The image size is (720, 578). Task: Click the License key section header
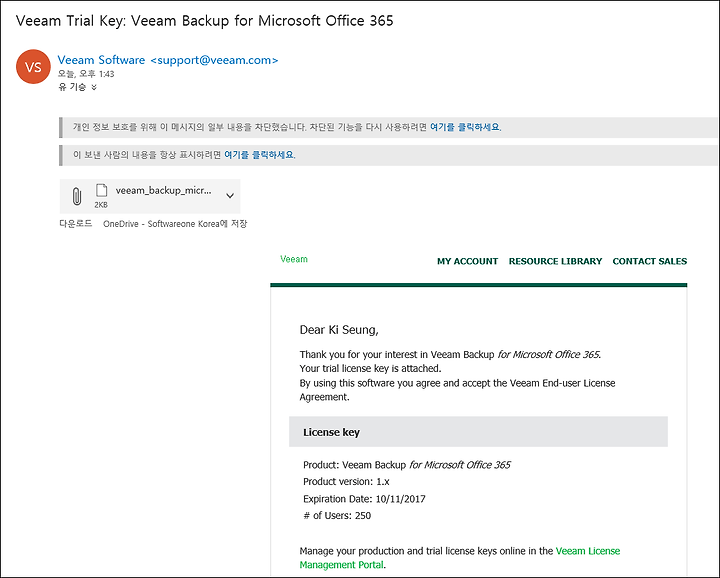pos(478,432)
